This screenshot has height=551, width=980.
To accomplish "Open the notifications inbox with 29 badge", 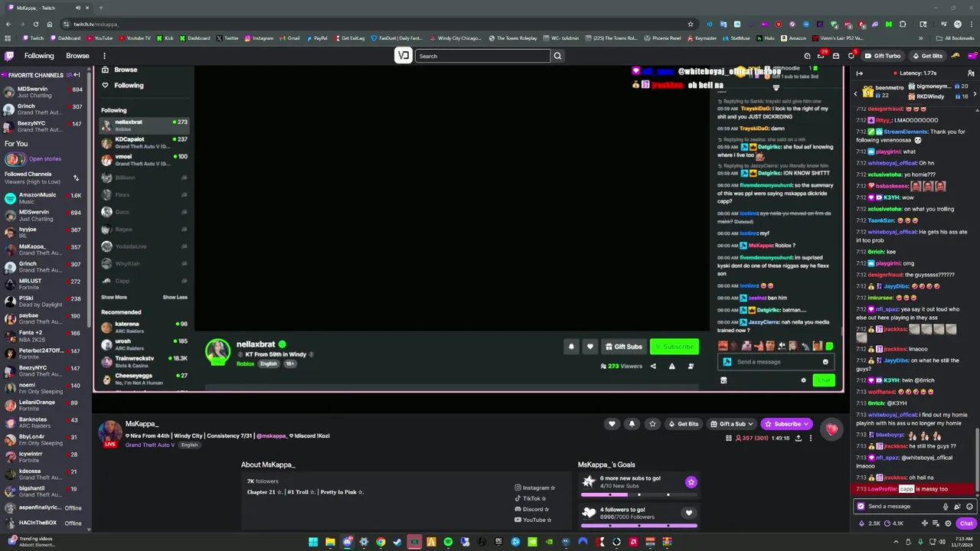I will pyautogui.click(x=821, y=56).
